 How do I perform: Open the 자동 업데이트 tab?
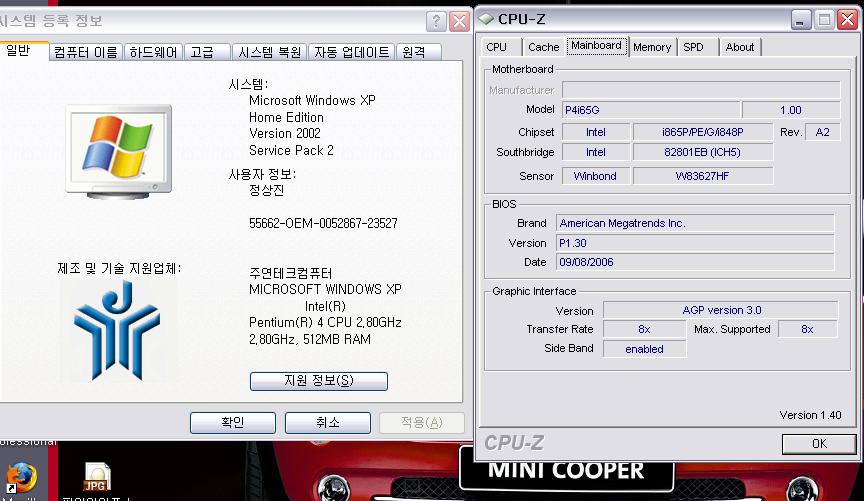(x=352, y=52)
